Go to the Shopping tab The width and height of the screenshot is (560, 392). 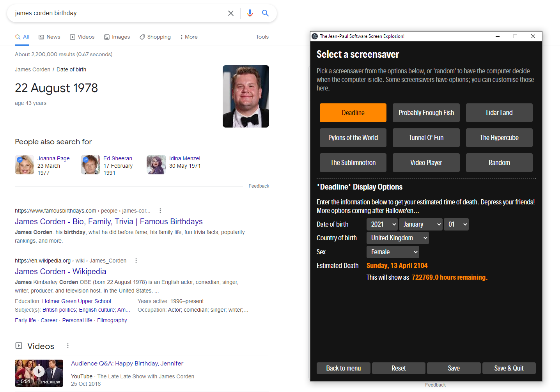(x=155, y=37)
